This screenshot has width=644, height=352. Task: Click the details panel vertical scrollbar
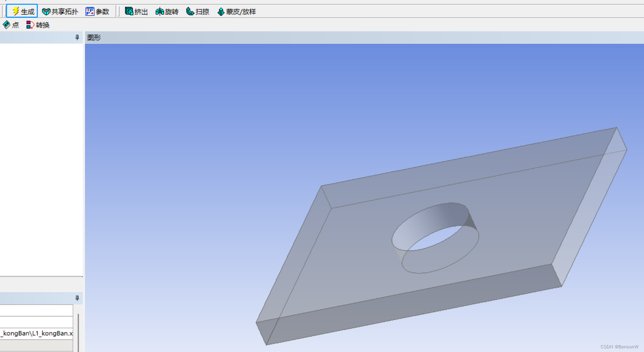click(78, 332)
